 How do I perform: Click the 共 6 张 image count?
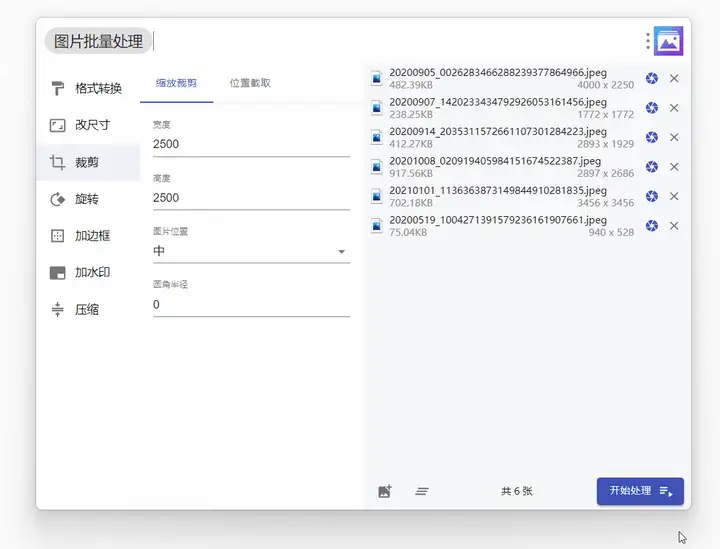point(517,491)
